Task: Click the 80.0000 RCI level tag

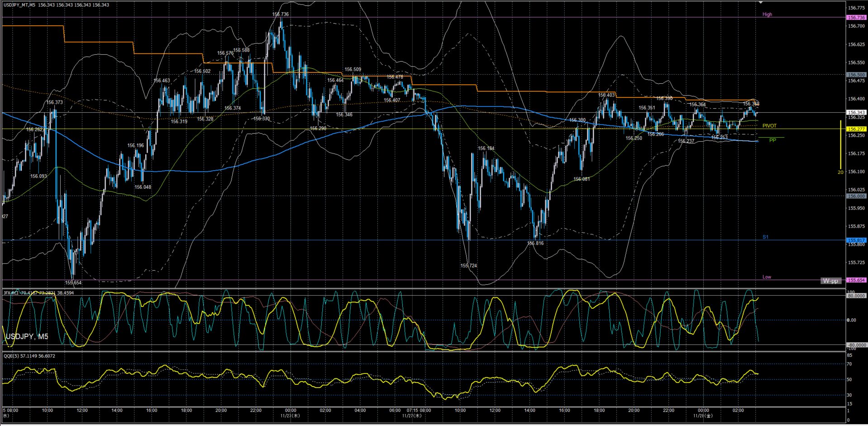Action: (856, 296)
